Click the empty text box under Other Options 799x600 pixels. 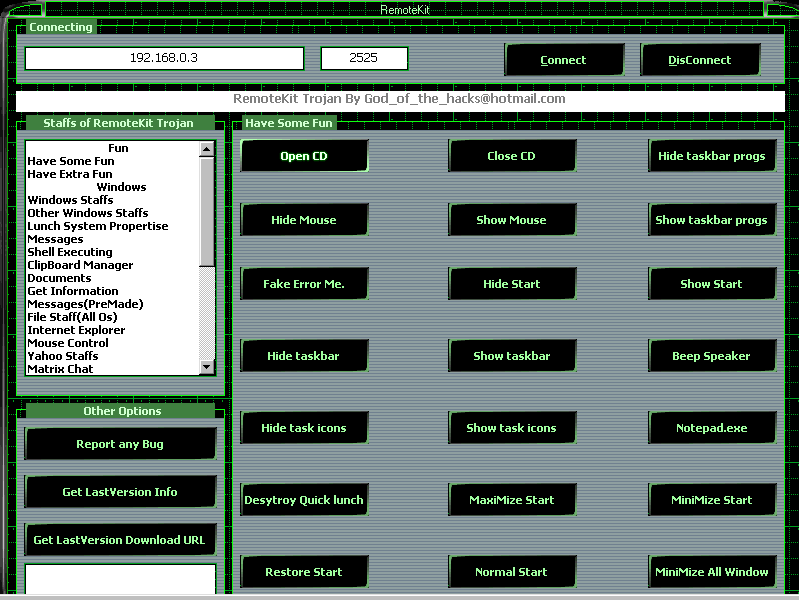tap(120, 579)
